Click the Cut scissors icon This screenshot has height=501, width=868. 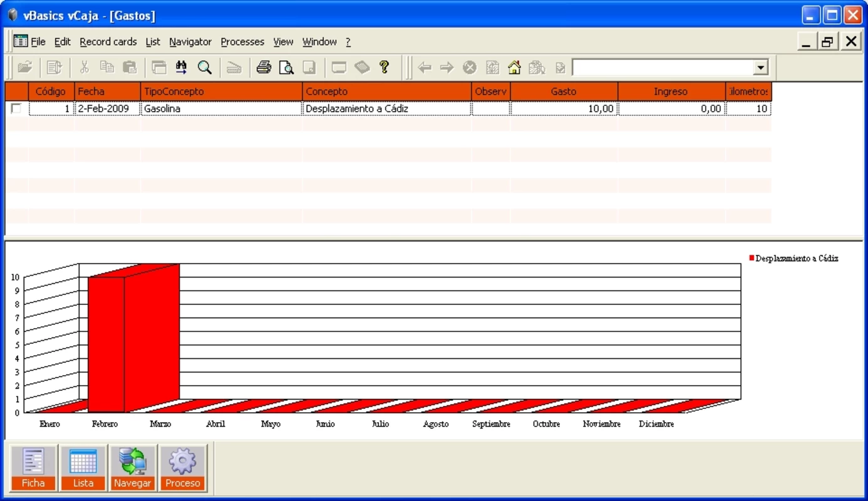85,67
